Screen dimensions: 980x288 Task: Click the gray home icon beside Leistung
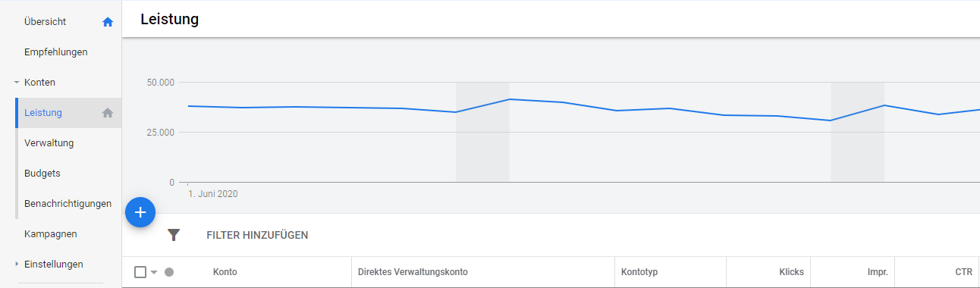coord(108,113)
